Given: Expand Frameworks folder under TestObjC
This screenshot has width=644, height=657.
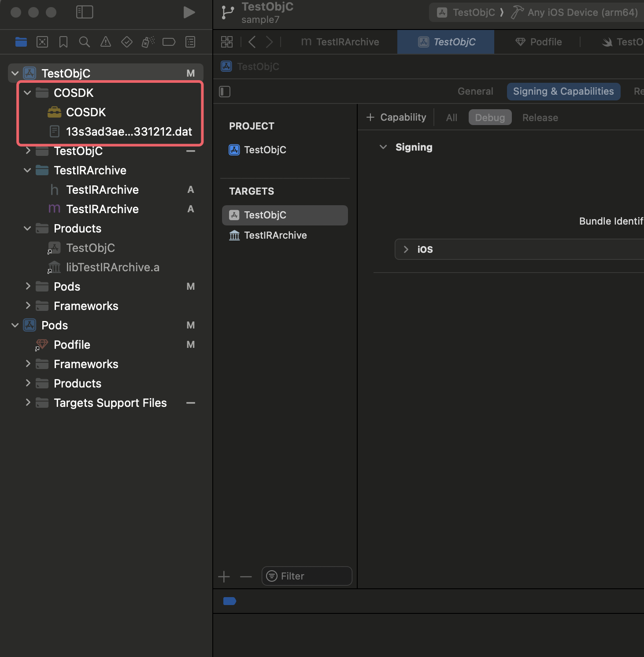Looking at the screenshot, I should tap(27, 306).
